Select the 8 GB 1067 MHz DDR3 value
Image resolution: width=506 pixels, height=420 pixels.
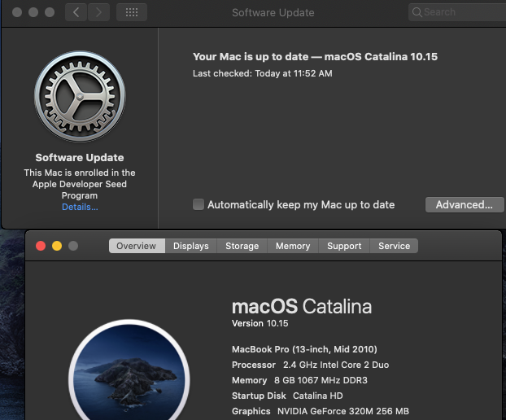(321, 380)
